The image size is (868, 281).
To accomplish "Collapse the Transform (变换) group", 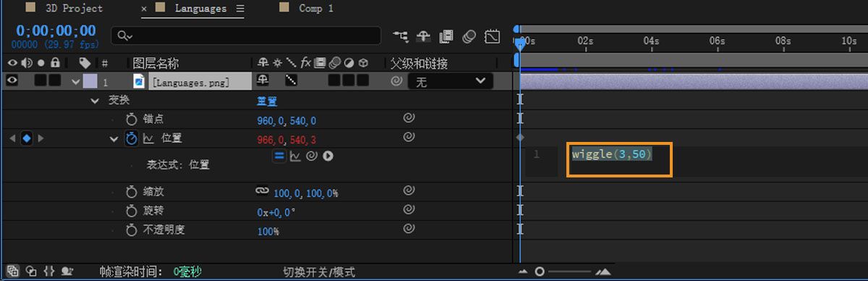I will [x=95, y=101].
